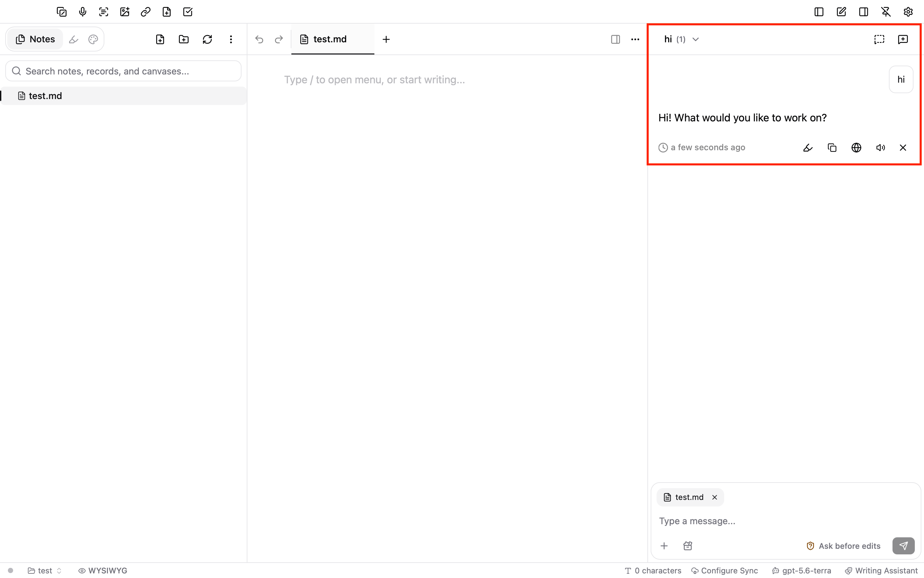The image size is (924, 578).
Task: Click the copy-edit icon at top left
Action: coord(62,12)
